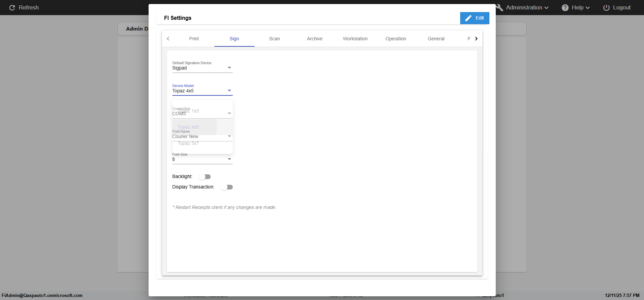Select Topaz 5x7 from device list

202,143
